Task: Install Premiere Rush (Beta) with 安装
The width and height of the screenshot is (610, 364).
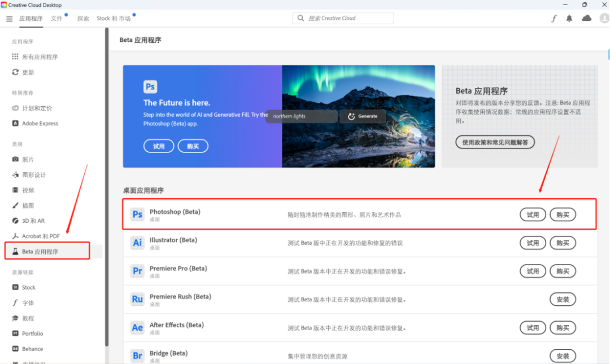Action: pyautogui.click(x=563, y=299)
